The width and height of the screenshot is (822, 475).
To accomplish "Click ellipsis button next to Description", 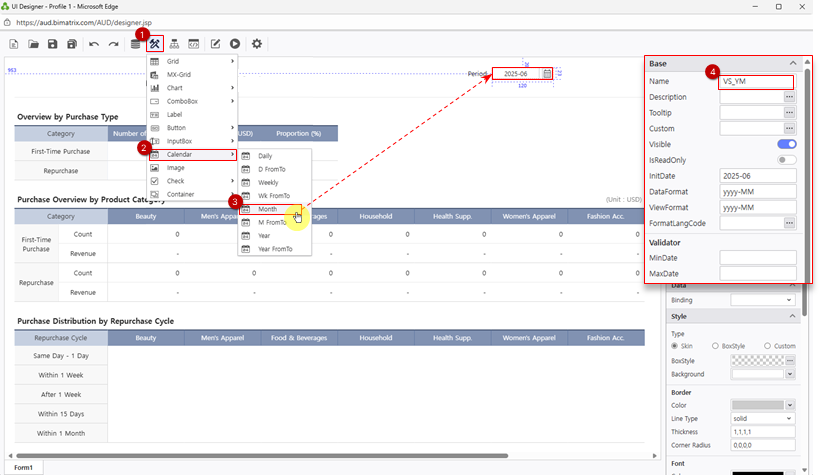I will click(x=789, y=97).
